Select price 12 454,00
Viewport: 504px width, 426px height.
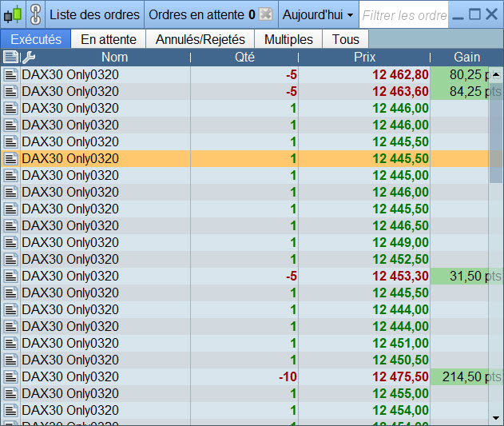point(400,410)
